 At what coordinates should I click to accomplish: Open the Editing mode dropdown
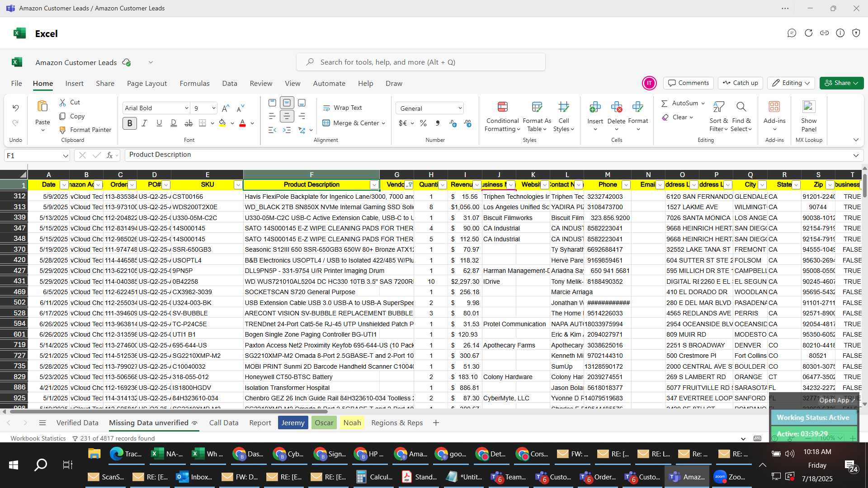tap(791, 83)
